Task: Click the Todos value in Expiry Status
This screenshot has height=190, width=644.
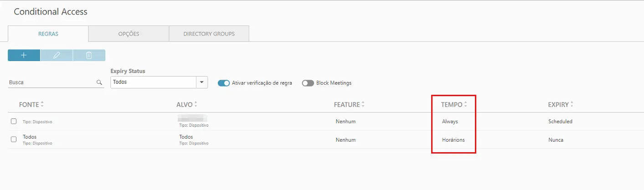Action: point(120,82)
